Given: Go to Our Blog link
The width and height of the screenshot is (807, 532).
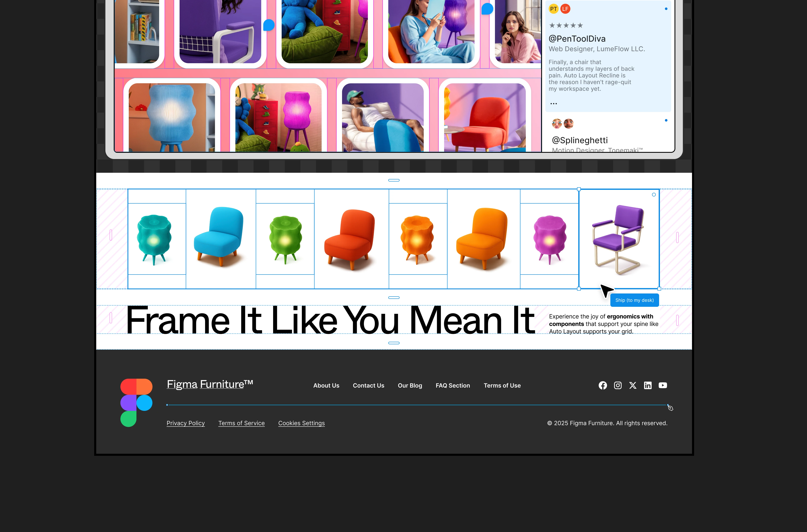Looking at the screenshot, I should 410,385.
